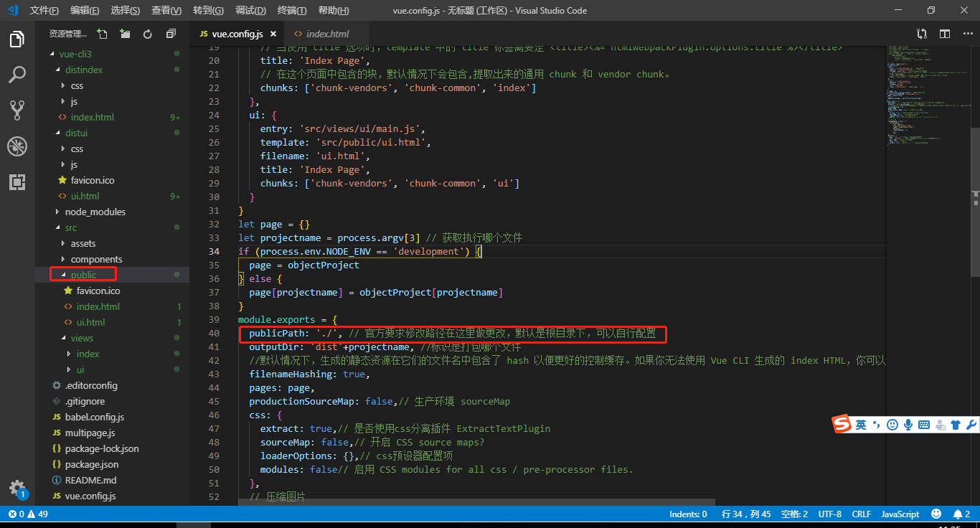Open .gitignore file in explorer
Image resolution: width=980 pixels, height=528 pixels.
(x=85, y=401)
